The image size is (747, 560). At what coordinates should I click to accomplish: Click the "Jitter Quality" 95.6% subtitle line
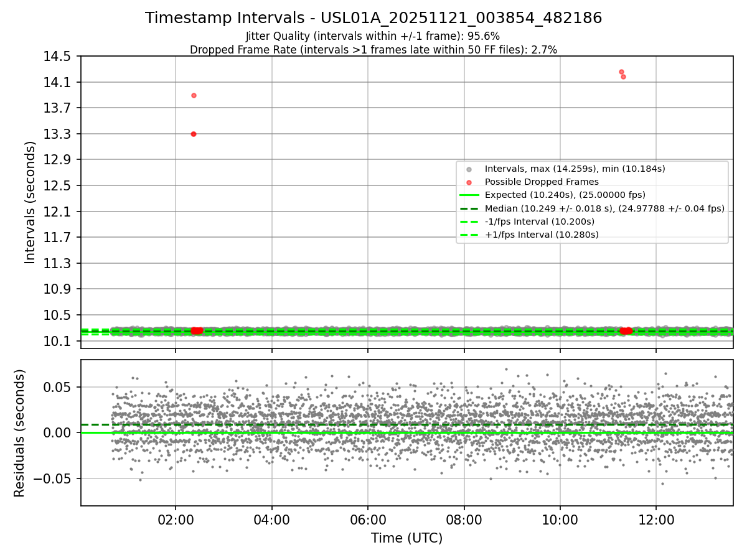373,36
